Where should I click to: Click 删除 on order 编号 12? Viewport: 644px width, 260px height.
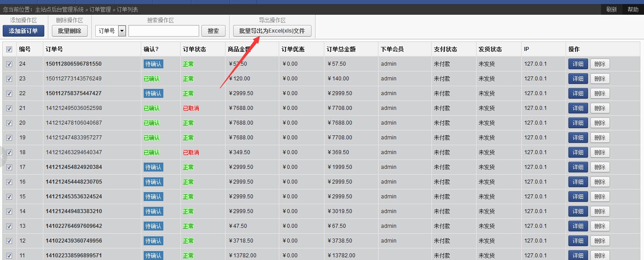coord(600,240)
